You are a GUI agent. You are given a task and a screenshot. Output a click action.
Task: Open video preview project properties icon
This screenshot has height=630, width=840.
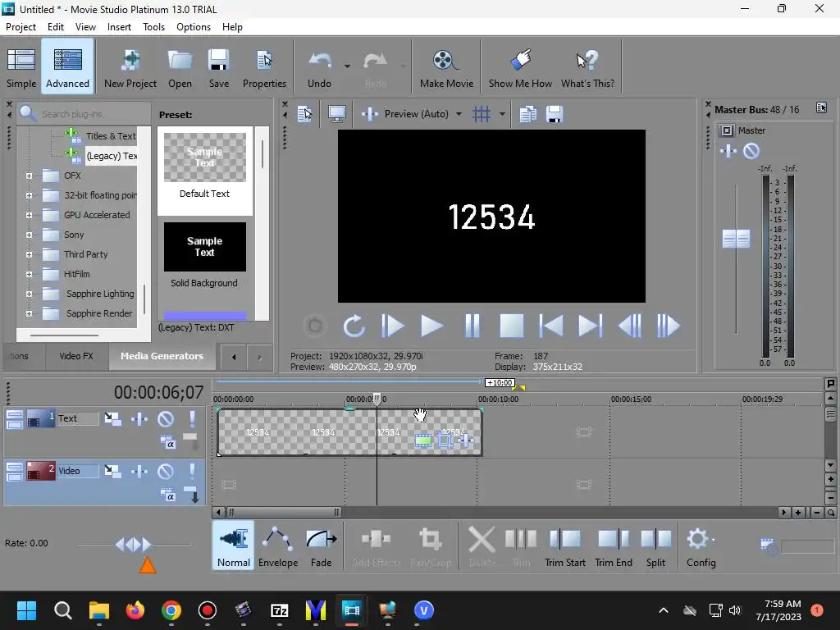click(x=305, y=113)
